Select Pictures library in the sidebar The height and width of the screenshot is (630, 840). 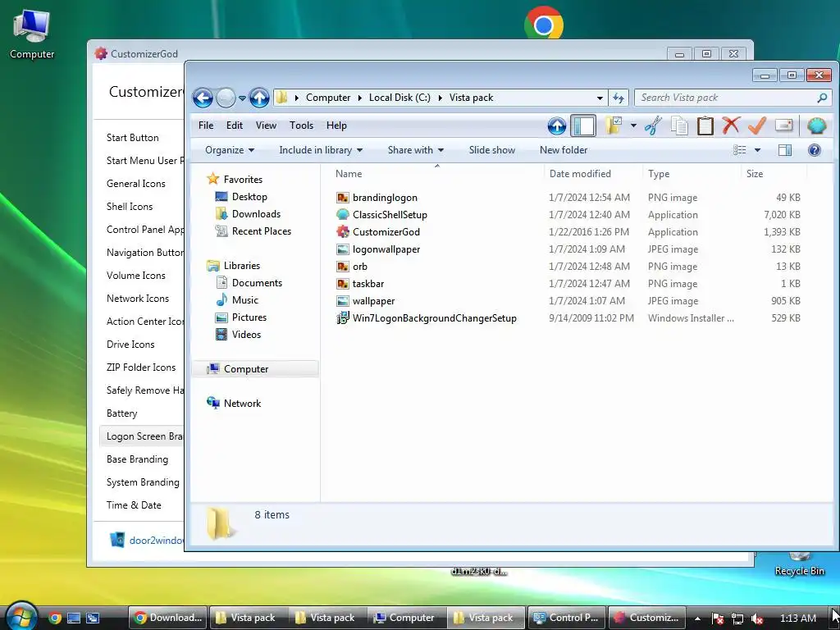click(249, 317)
